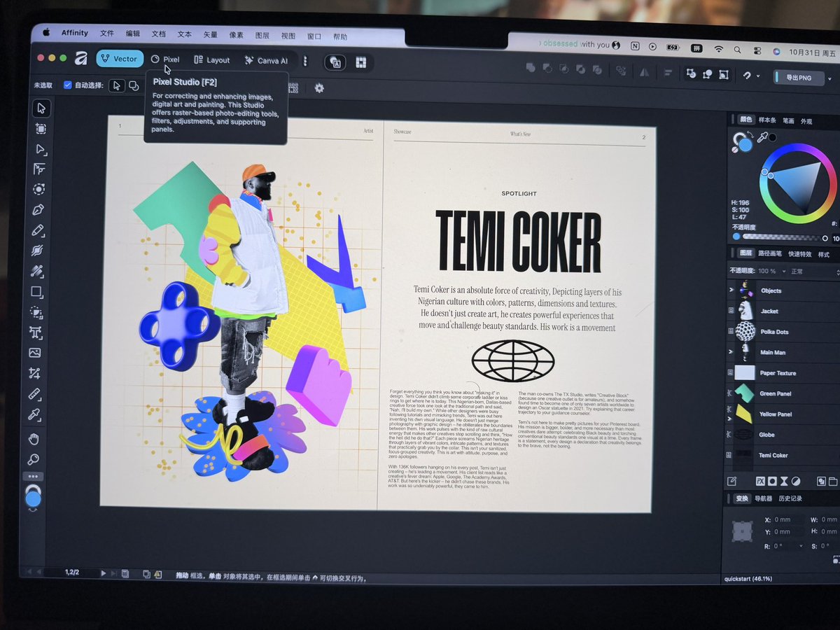
Task: Open the 文件 menu
Action: pyautogui.click(x=106, y=33)
